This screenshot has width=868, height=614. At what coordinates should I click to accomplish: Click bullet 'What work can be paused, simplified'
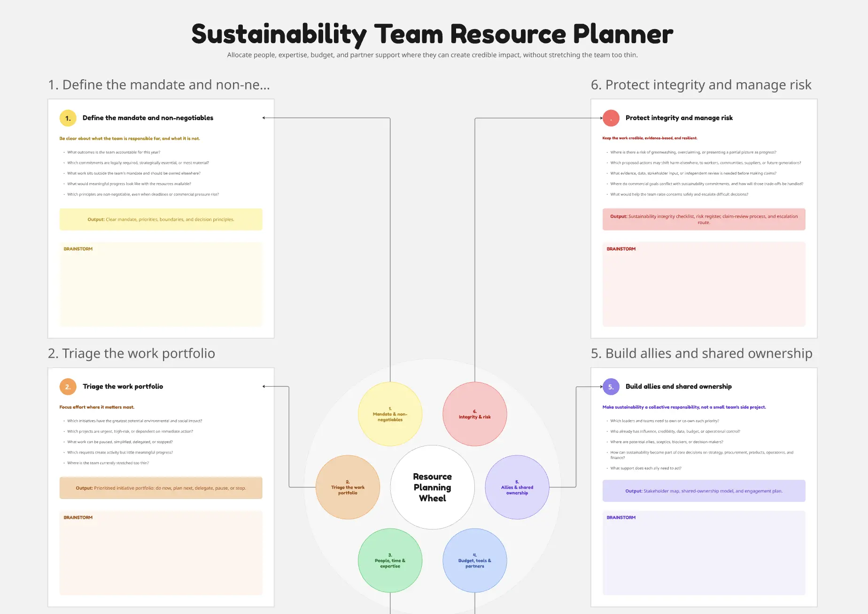point(120,442)
